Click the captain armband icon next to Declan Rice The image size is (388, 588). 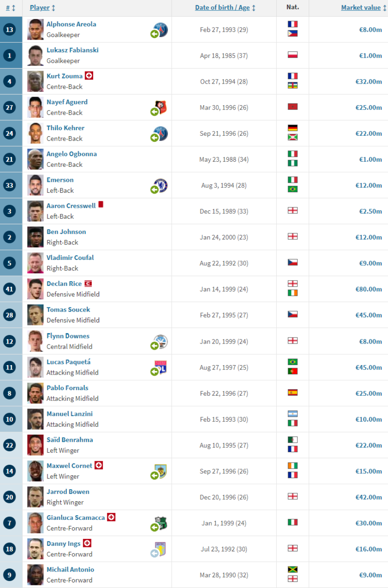pyautogui.click(x=88, y=283)
